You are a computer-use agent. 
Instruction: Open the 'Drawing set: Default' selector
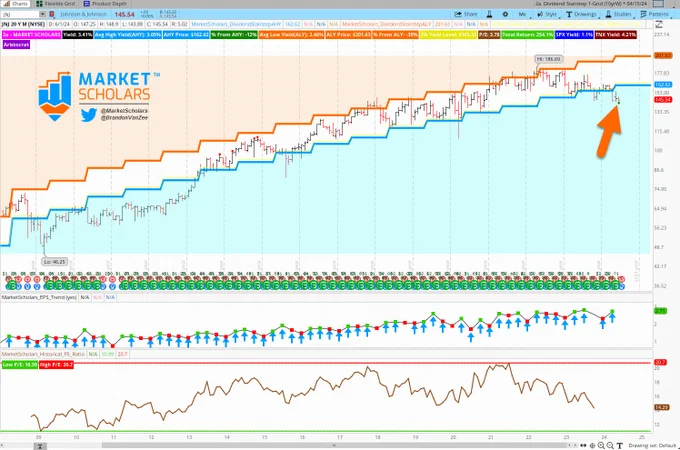[x=651, y=445]
